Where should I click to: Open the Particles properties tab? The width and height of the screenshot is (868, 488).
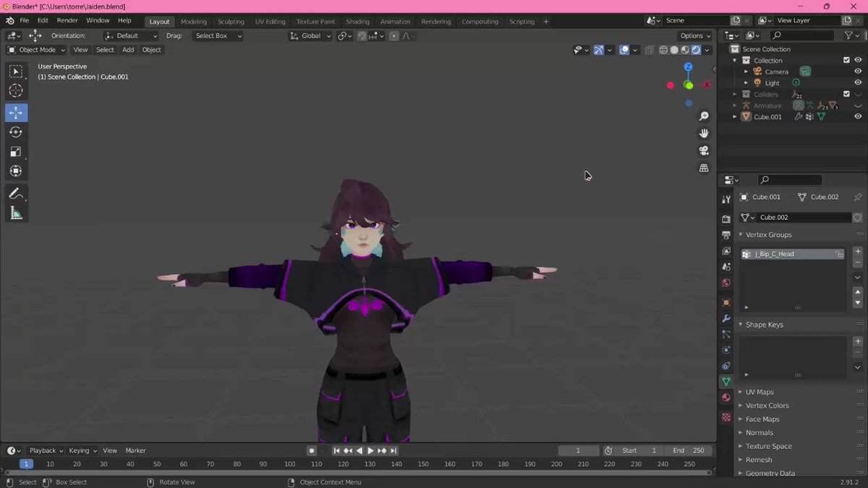point(726,334)
